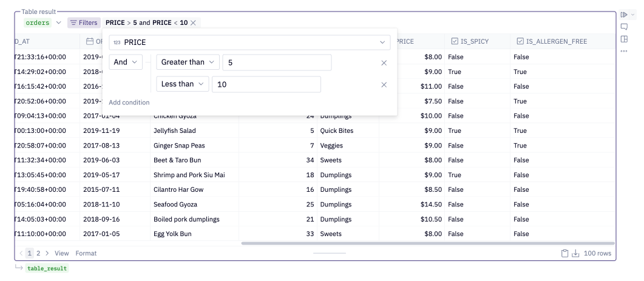Open the orders source dropdown chevron
Image resolution: width=644 pixels, height=281 pixels.
[58, 23]
